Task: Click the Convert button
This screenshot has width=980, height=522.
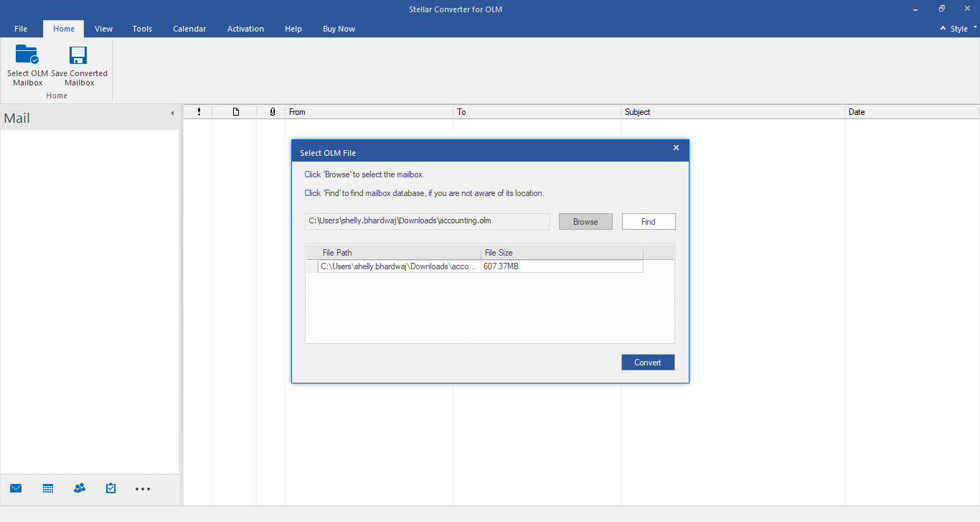Action: point(648,363)
